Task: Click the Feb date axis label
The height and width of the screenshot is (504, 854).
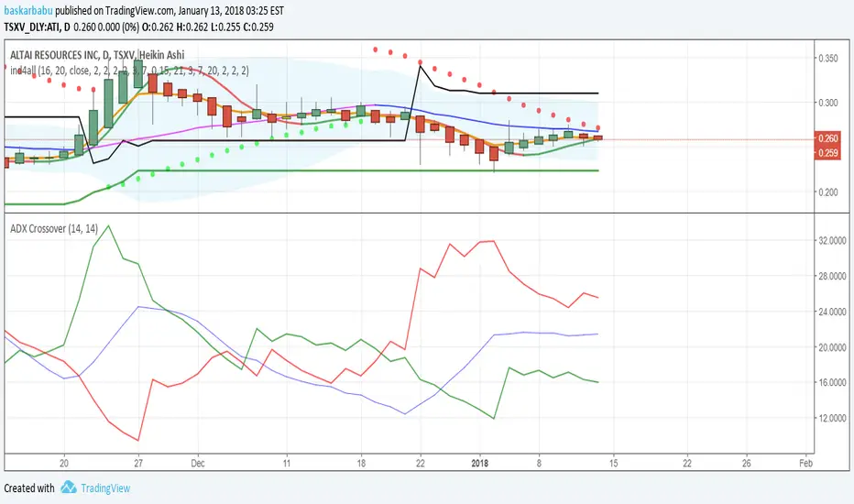Action: coord(805,463)
